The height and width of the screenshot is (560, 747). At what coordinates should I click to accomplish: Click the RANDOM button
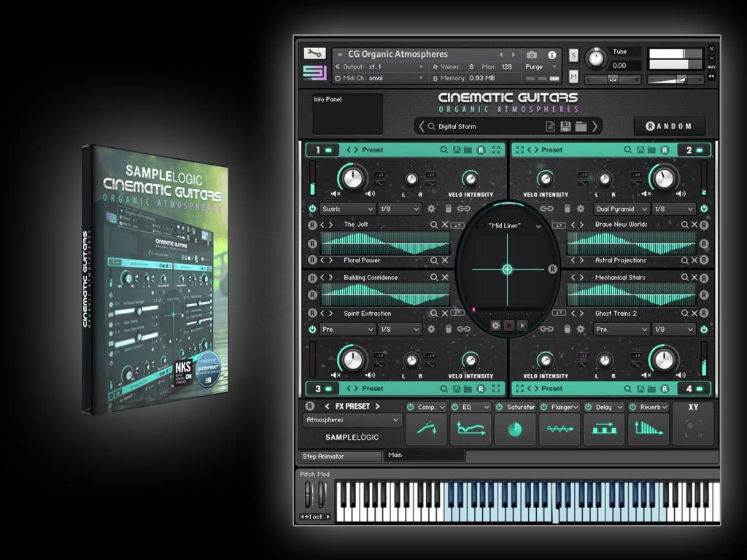669,126
